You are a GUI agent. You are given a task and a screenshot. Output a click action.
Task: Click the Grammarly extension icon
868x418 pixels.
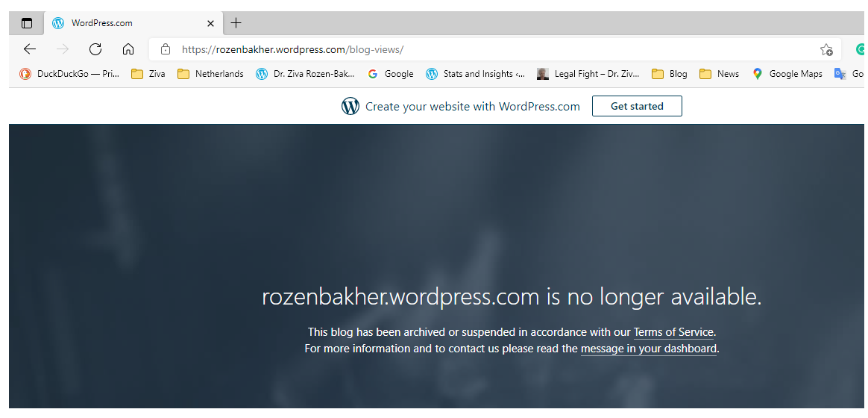tap(861, 49)
